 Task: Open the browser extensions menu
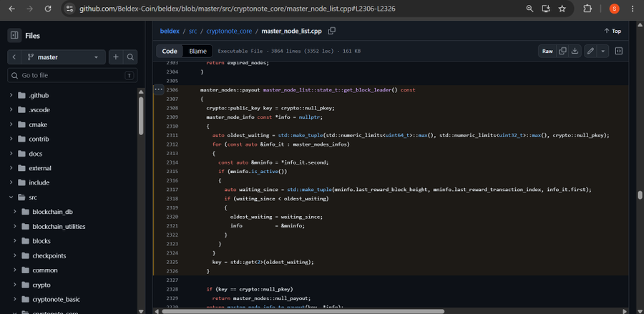(x=587, y=9)
